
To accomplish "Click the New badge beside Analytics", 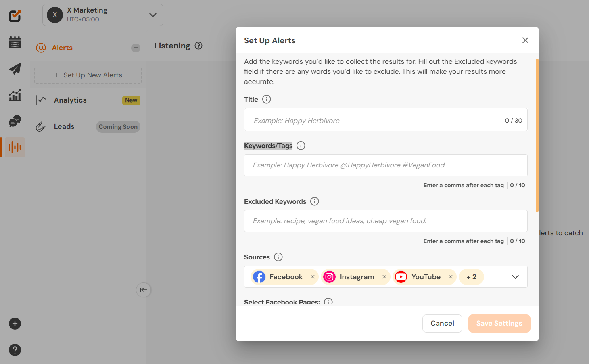I will coord(131,100).
